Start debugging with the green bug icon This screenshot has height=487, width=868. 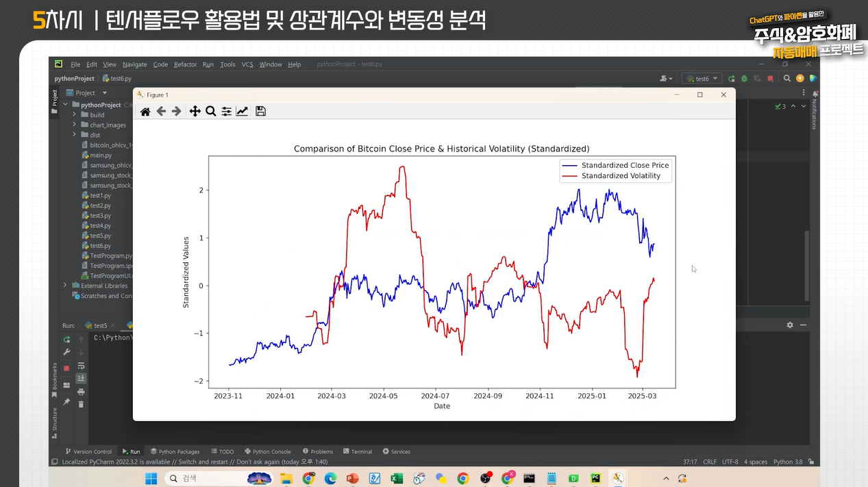click(744, 79)
